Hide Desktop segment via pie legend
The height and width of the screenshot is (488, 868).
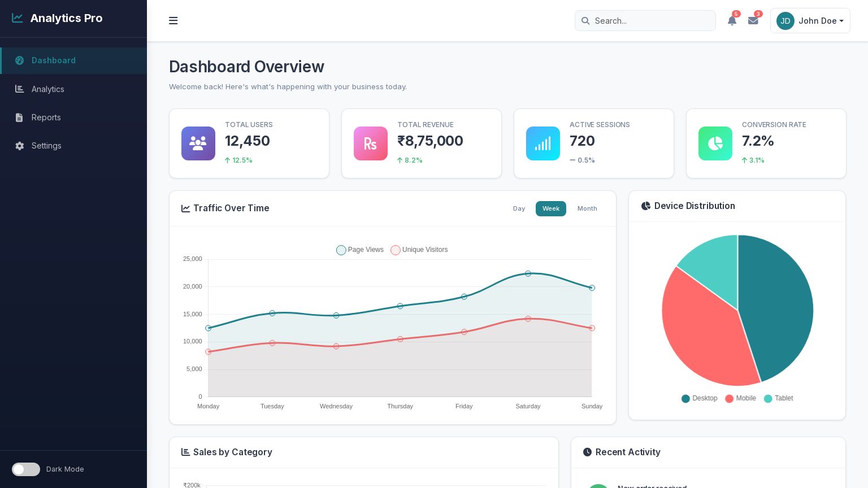point(699,398)
